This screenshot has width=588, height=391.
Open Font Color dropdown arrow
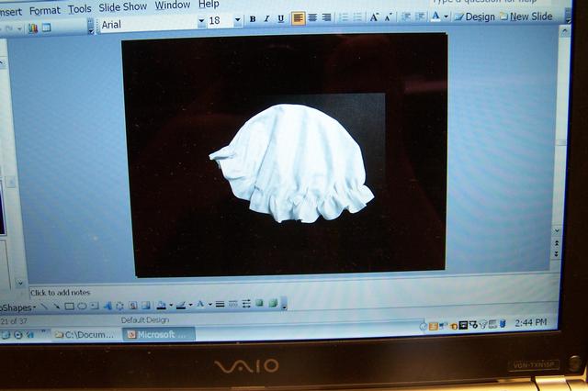click(x=446, y=17)
